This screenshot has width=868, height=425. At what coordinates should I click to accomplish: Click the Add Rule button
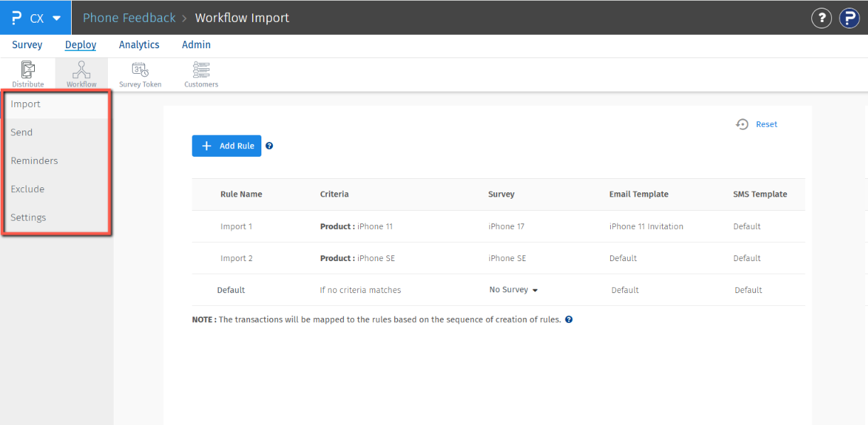tap(227, 145)
